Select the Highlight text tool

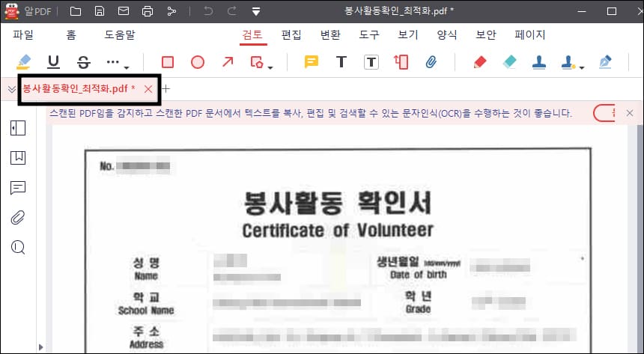tap(24, 62)
